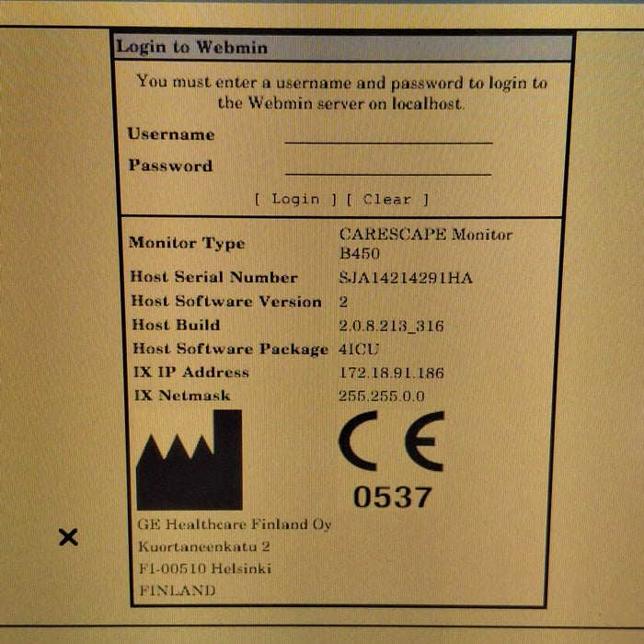Click the 'Login to Webmin' title bar
Image resolution: width=644 pixels, height=644 pixels.
point(343,47)
